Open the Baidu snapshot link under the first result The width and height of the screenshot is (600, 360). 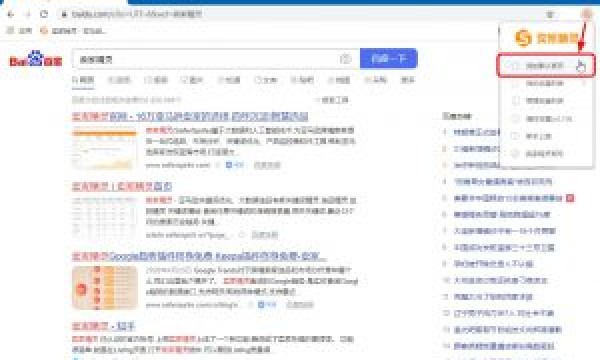coord(267,165)
